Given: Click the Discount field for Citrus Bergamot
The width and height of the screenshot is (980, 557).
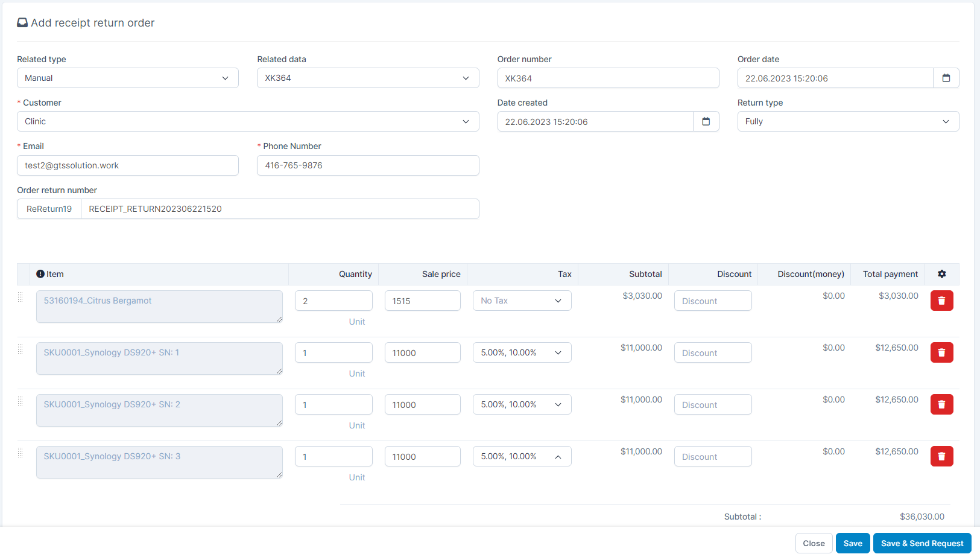Looking at the screenshot, I should tap(713, 301).
